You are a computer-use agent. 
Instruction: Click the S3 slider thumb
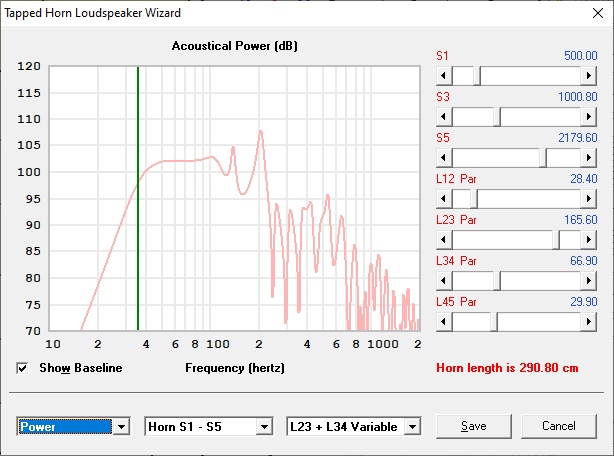[x=497, y=117]
